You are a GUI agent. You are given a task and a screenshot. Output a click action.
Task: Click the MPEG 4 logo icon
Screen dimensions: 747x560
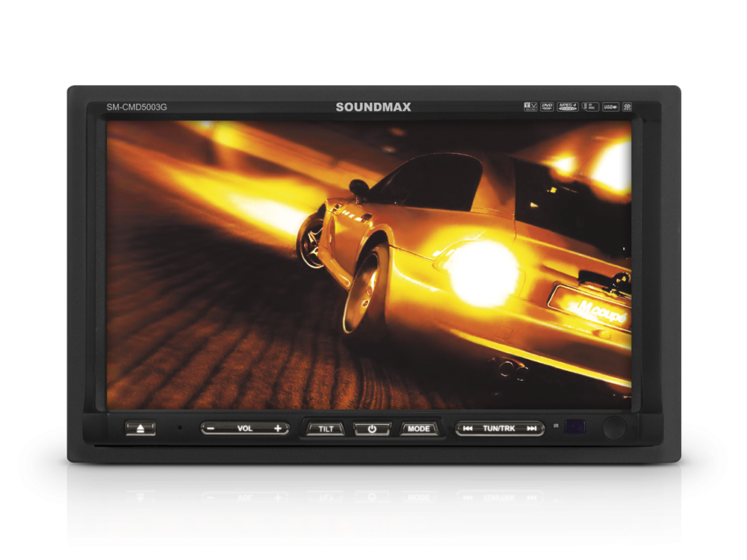click(568, 107)
